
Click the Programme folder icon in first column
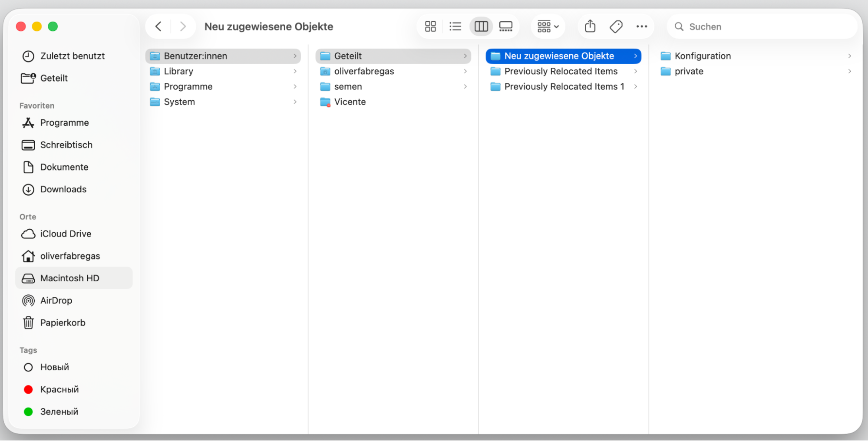155,86
